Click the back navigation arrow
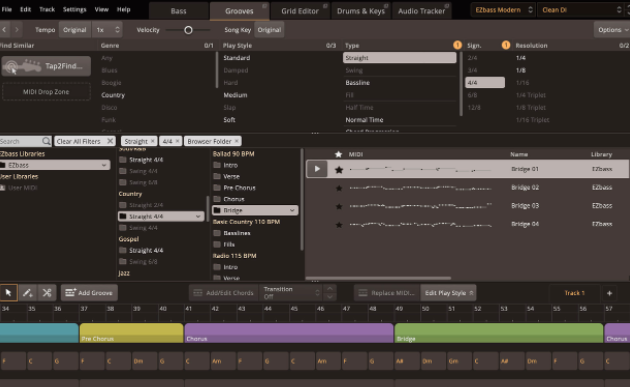The width and height of the screenshot is (630, 387). click(4, 30)
